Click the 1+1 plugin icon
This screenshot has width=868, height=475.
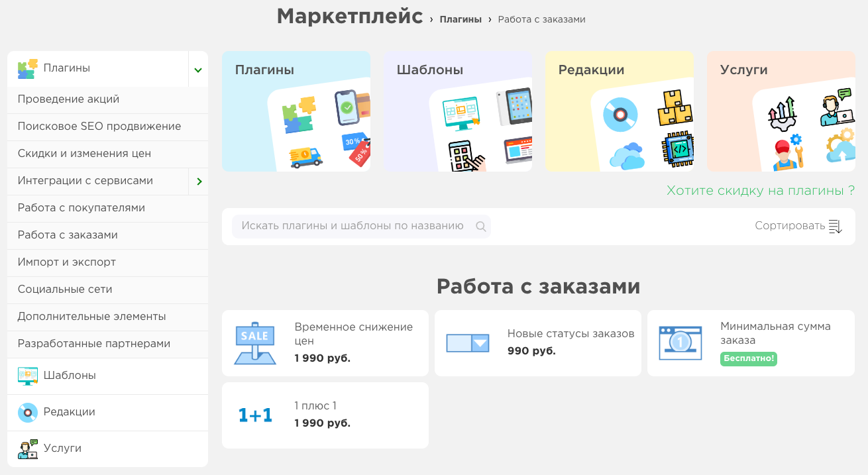click(255, 415)
